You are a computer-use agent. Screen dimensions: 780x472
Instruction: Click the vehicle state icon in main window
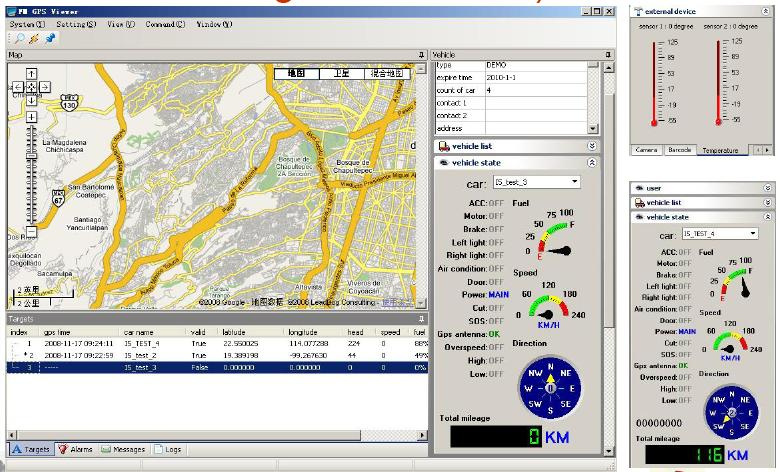pyautogui.click(x=444, y=163)
